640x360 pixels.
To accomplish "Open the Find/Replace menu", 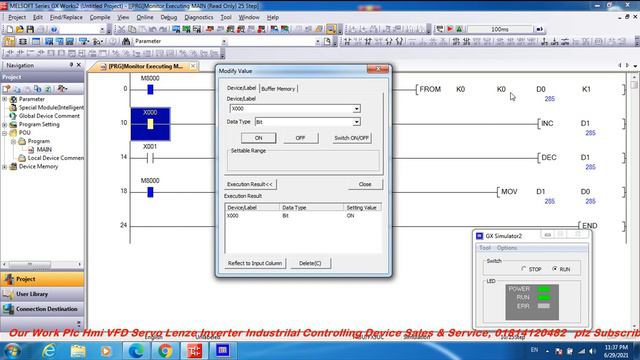I will [66, 17].
